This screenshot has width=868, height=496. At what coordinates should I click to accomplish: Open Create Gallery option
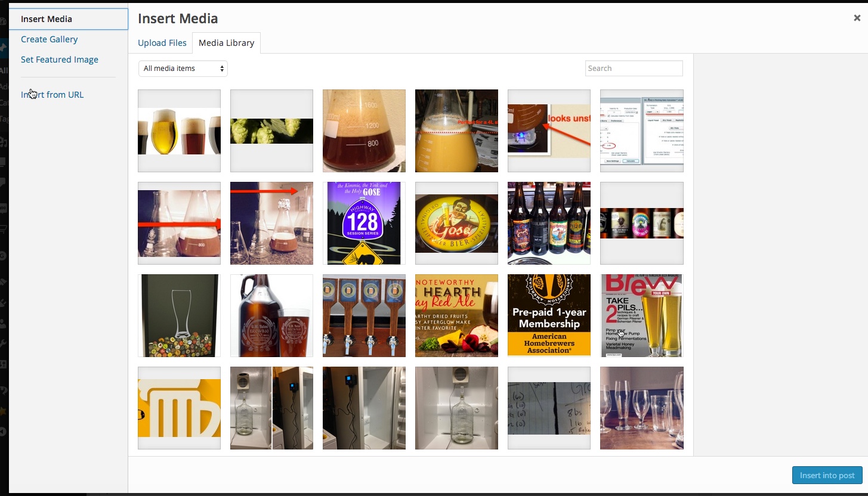pos(50,39)
